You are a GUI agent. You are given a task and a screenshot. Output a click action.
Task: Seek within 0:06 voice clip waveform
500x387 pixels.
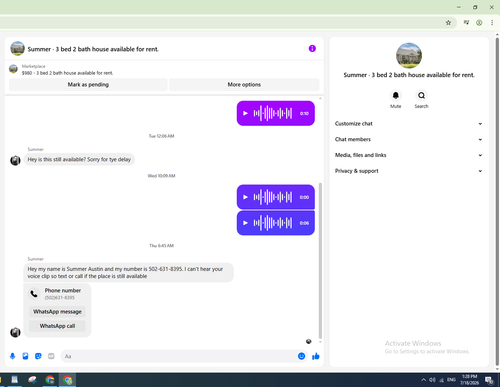coord(273,223)
